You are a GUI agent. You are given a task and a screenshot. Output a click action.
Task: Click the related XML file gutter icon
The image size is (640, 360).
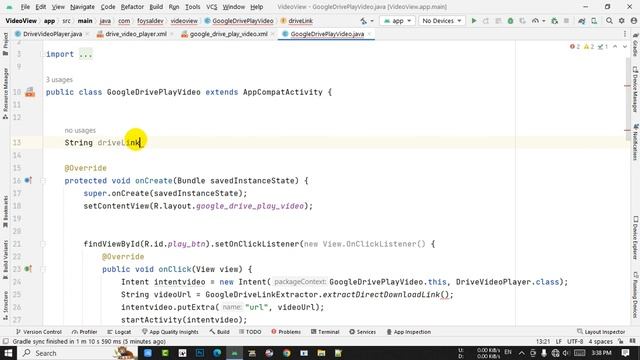click(x=30, y=92)
